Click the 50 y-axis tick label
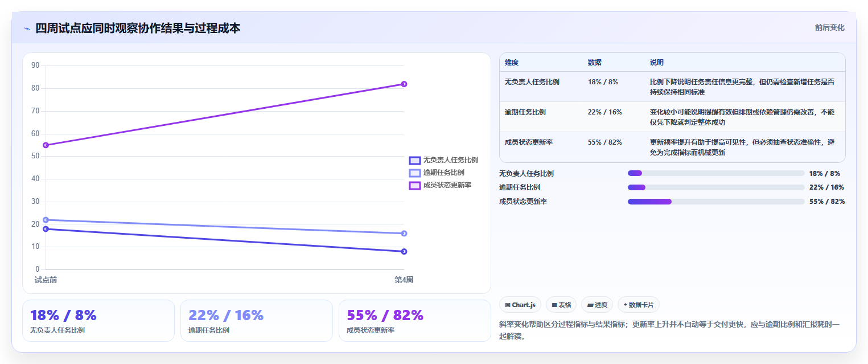Image resolution: width=868 pixels, height=364 pixels. [35, 156]
